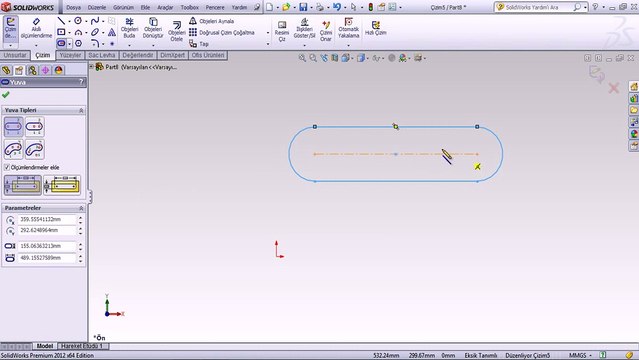Click Taşı move entities button
The width and height of the screenshot is (639, 360).
[x=199, y=44]
